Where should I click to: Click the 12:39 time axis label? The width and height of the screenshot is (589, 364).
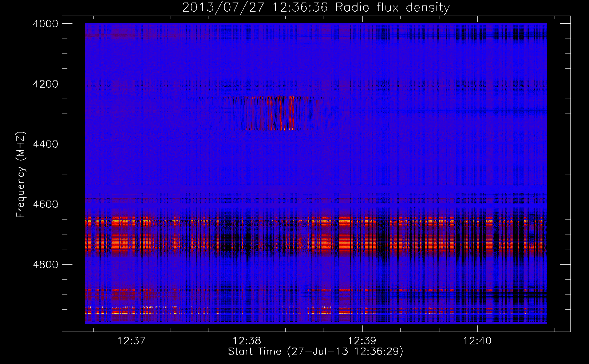(x=362, y=341)
